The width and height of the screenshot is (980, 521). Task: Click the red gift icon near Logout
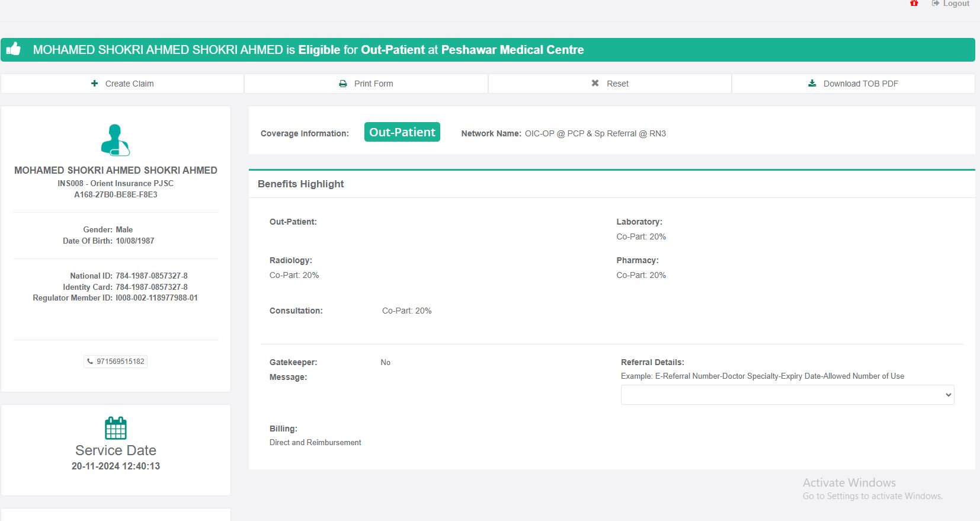(x=914, y=4)
